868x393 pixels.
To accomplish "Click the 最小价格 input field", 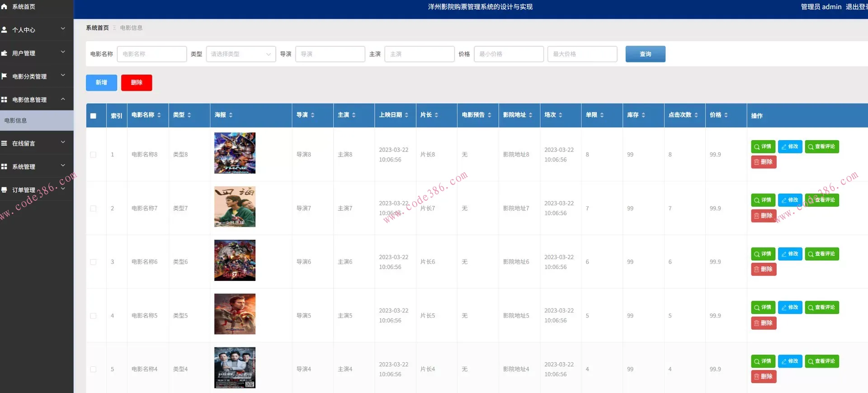I will 509,54.
